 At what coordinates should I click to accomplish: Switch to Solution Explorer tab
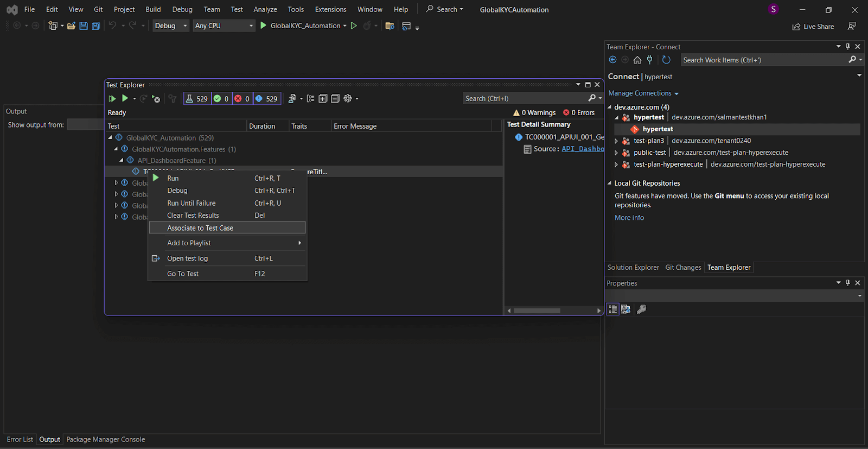(633, 268)
